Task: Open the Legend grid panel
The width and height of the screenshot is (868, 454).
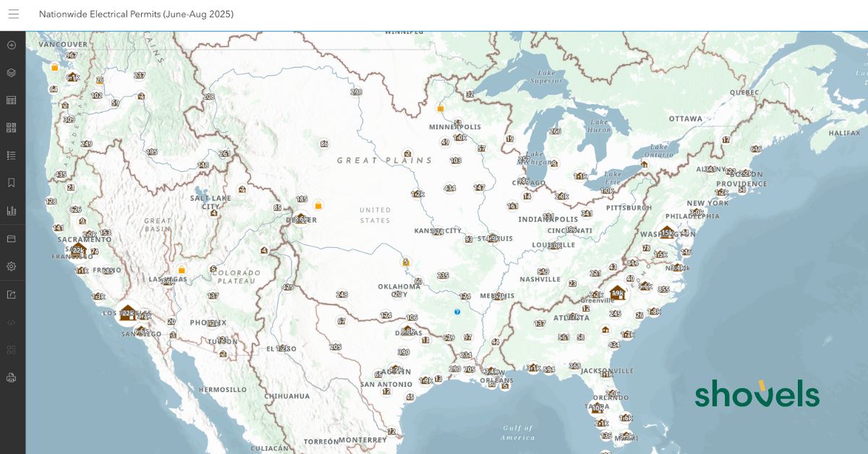Action: [11, 128]
